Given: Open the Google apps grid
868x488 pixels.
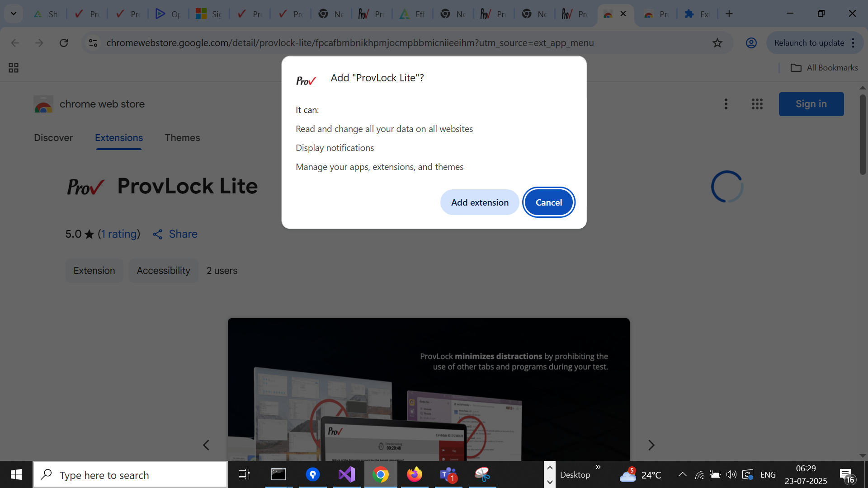Looking at the screenshot, I should click(757, 104).
